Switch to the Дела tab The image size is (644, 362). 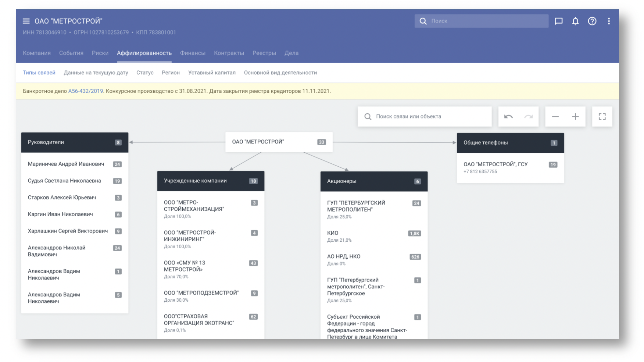click(291, 53)
